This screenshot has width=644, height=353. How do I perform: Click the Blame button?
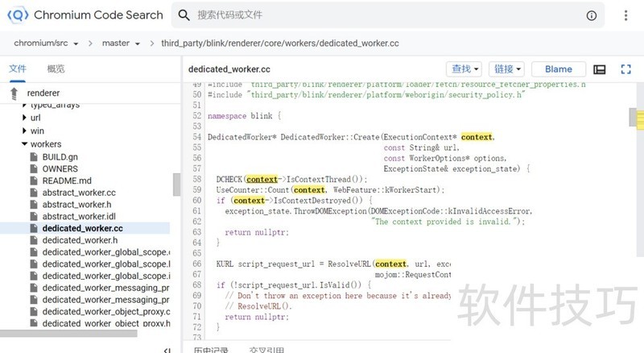coord(558,69)
